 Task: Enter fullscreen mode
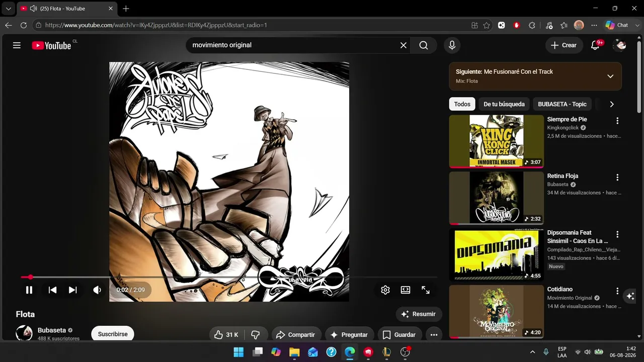[x=426, y=290]
